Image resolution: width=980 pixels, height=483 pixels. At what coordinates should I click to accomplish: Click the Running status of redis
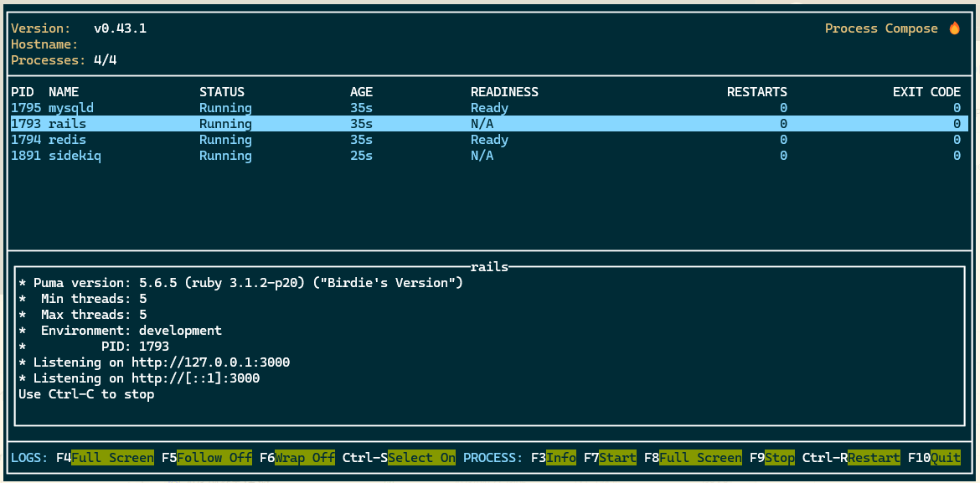225,139
